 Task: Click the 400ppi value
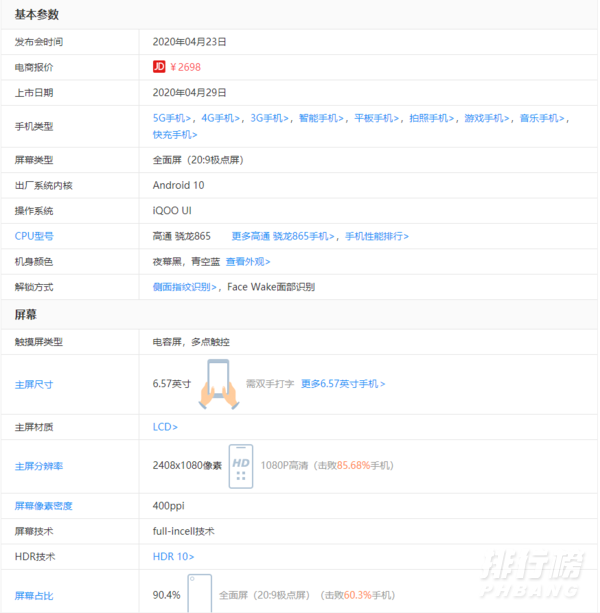click(168, 506)
